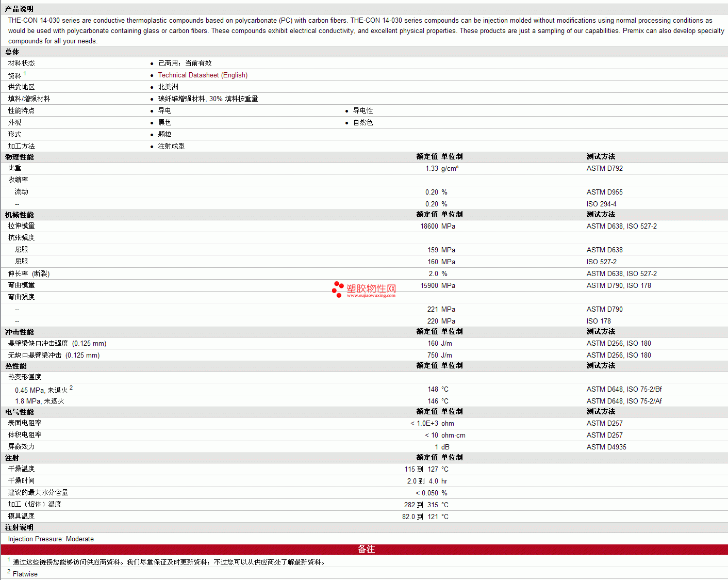728x580 pixels.
Task: Select the 总体 section header
Action: coord(12,52)
